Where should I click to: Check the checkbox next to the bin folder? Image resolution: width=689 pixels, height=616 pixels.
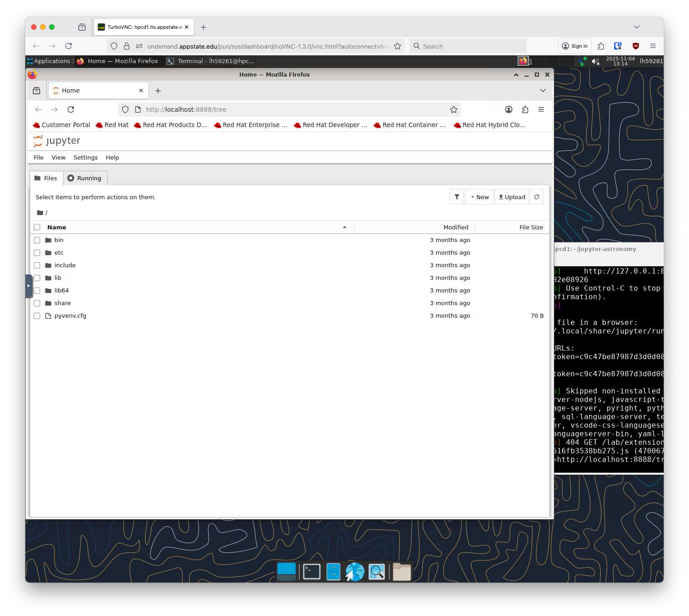point(37,240)
